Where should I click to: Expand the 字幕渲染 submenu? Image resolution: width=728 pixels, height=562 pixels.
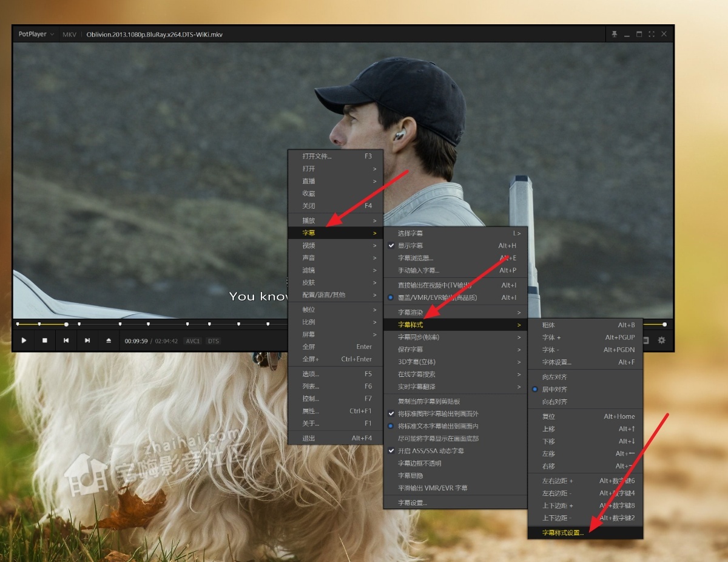coord(456,313)
